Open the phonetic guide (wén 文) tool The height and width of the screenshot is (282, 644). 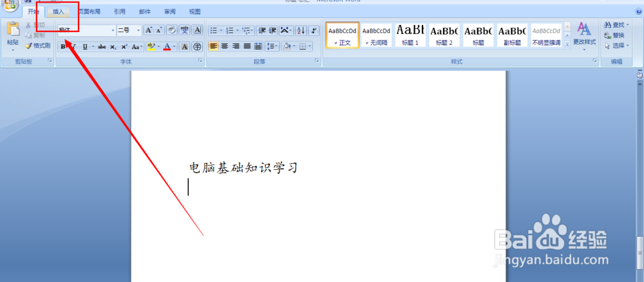pyautogui.click(x=185, y=30)
